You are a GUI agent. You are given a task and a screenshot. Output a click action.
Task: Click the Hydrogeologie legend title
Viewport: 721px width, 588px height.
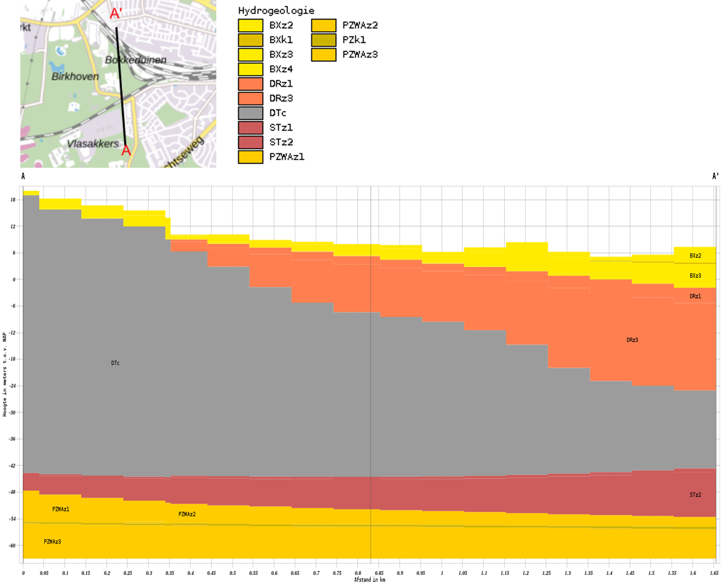point(276,11)
